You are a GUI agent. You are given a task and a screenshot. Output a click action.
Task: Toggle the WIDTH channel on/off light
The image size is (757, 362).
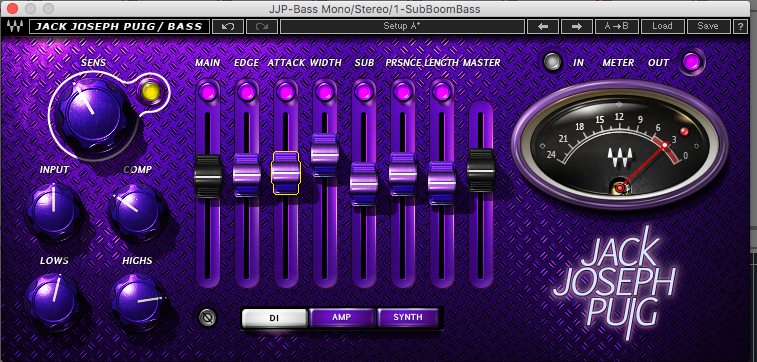coord(324,91)
